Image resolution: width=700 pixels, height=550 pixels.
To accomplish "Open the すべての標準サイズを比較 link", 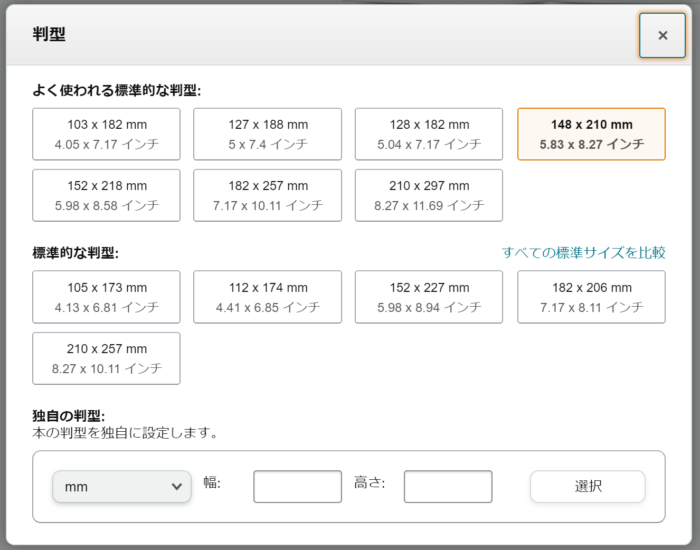I will tap(583, 253).
